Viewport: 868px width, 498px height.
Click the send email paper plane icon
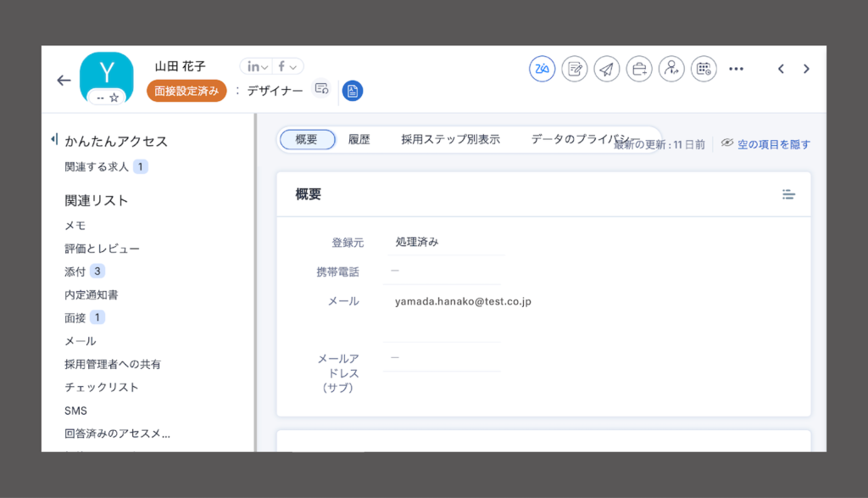(x=607, y=69)
